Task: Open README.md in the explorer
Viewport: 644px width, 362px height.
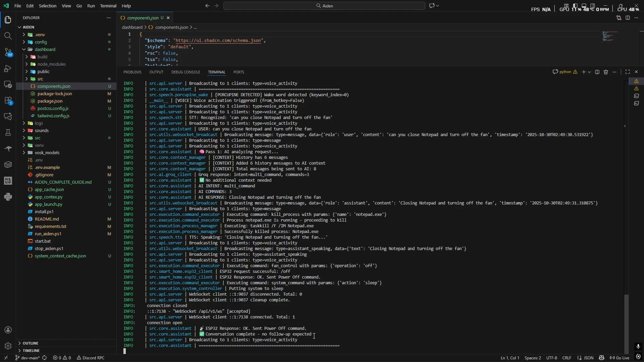Action: (x=47, y=219)
